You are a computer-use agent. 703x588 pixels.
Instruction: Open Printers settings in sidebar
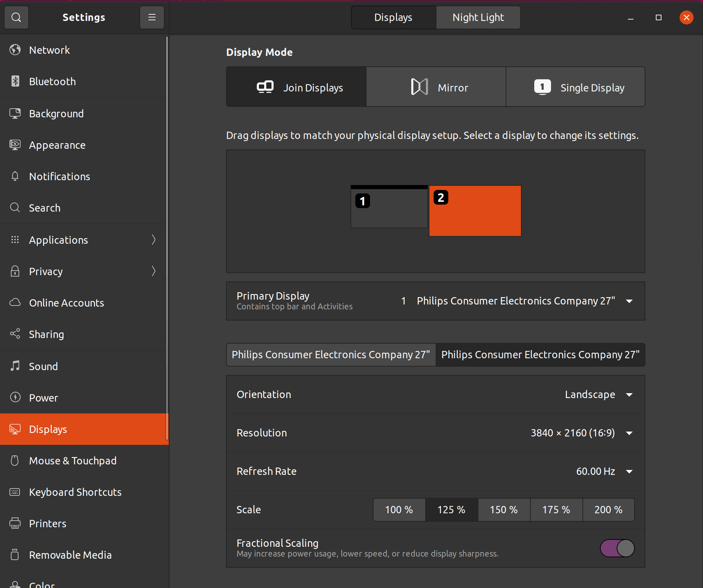click(x=48, y=523)
